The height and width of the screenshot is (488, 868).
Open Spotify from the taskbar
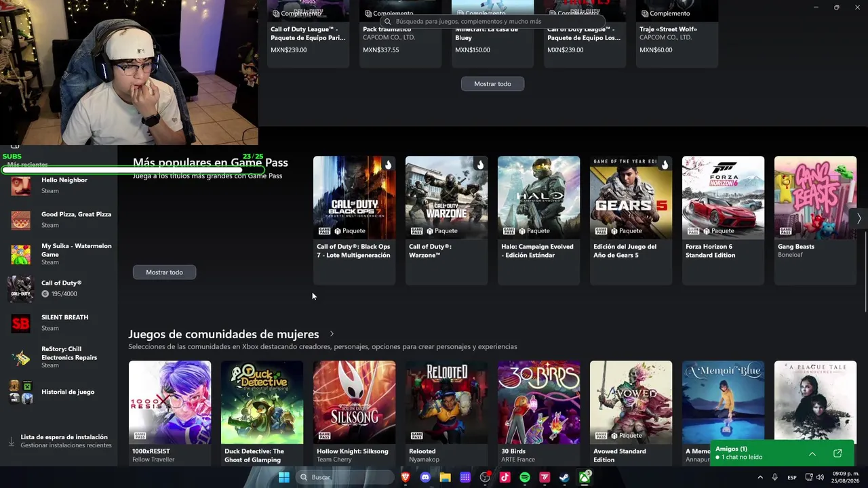point(525,477)
